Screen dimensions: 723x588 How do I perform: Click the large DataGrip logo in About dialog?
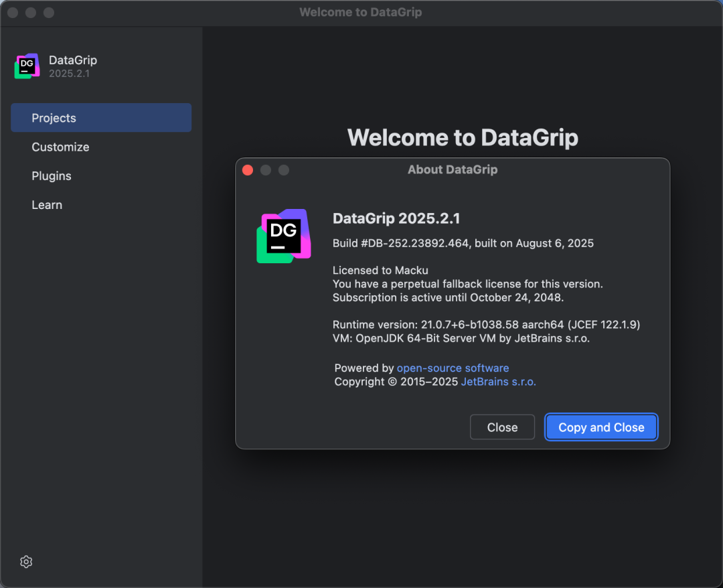(x=284, y=236)
